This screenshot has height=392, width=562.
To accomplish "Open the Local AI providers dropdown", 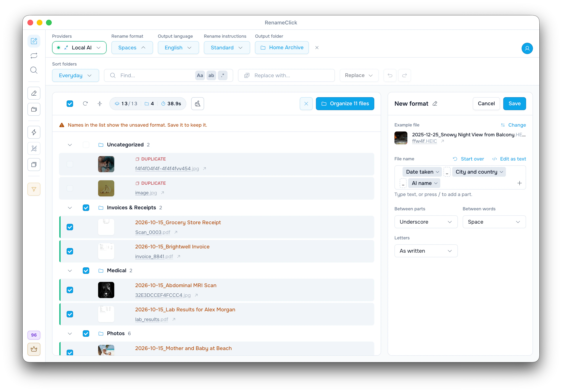I will click(79, 47).
